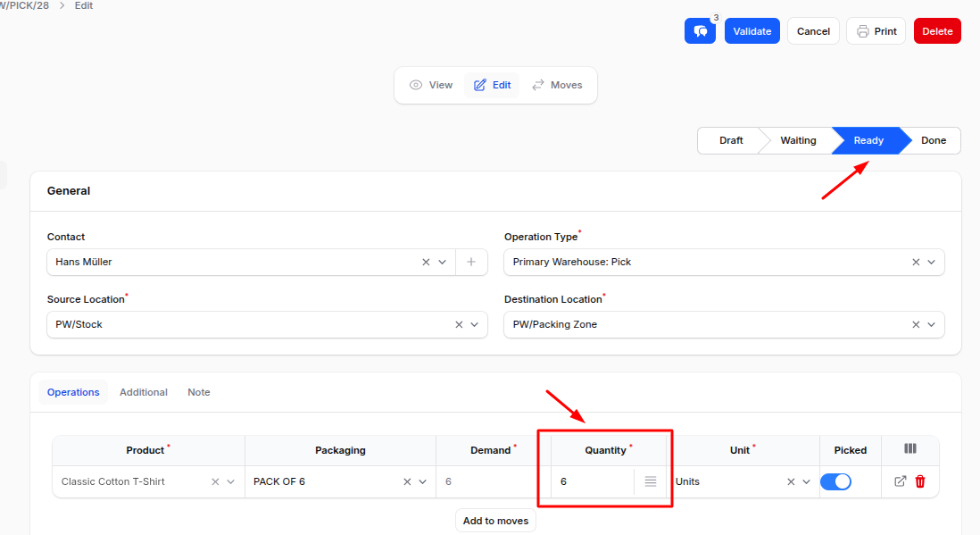Open the Unit dropdown in product row
Viewport: 980px width, 535px height.
coord(806,481)
